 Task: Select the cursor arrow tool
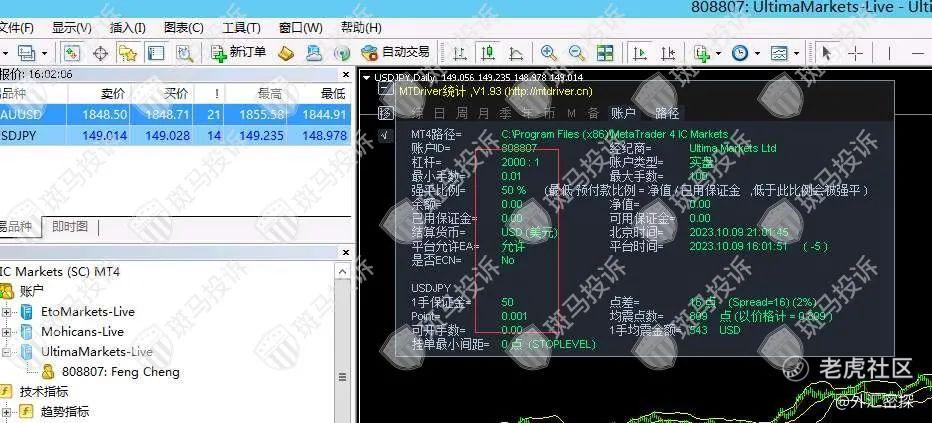(x=826, y=53)
